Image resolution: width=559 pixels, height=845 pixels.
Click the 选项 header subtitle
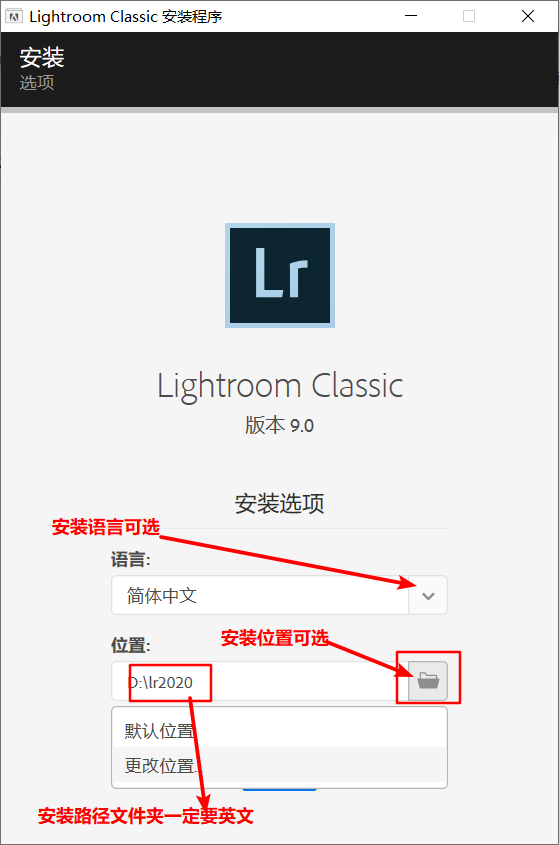click(37, 82)
